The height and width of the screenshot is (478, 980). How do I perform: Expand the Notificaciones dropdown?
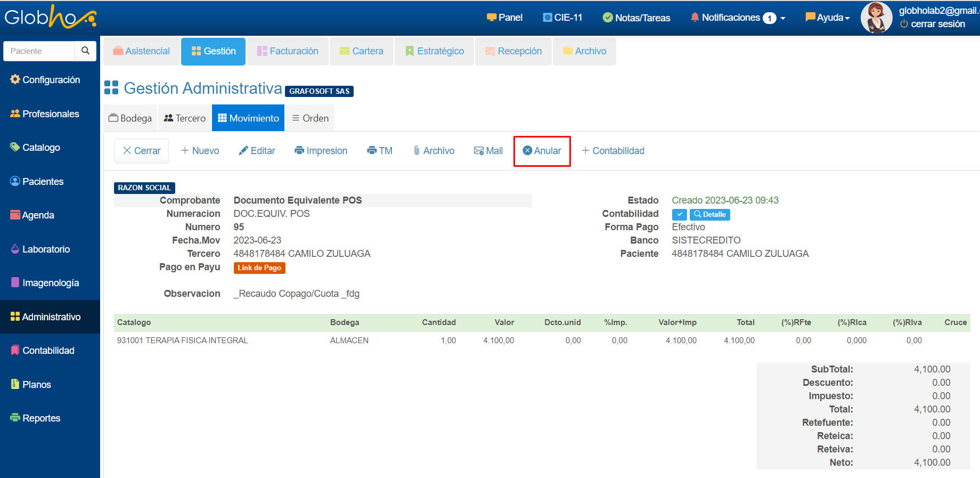pyautogui.click(x=738, y=18)
